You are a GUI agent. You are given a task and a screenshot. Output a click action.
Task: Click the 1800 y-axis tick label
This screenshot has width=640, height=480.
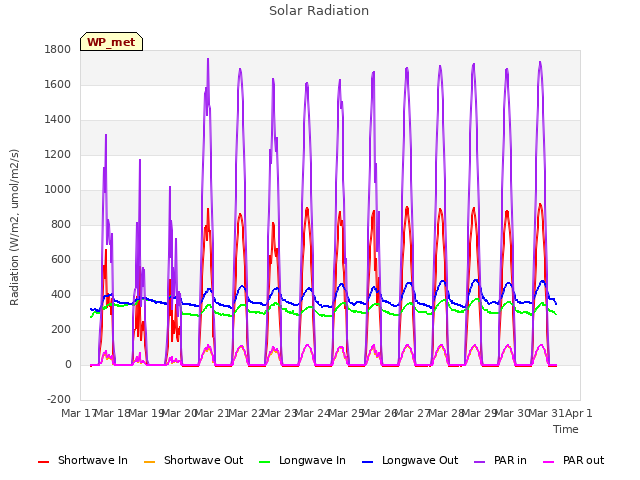pyautogui.click(x=58, y=49)
